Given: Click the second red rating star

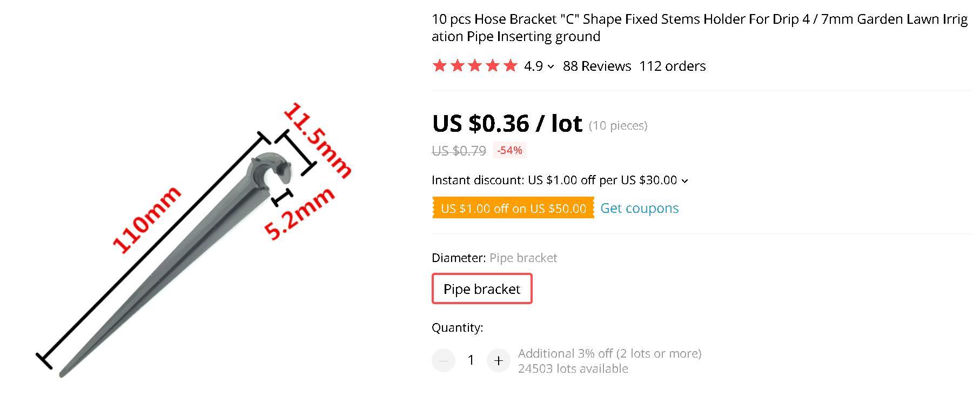Looking at the screenshot, I should click(458, 66).
